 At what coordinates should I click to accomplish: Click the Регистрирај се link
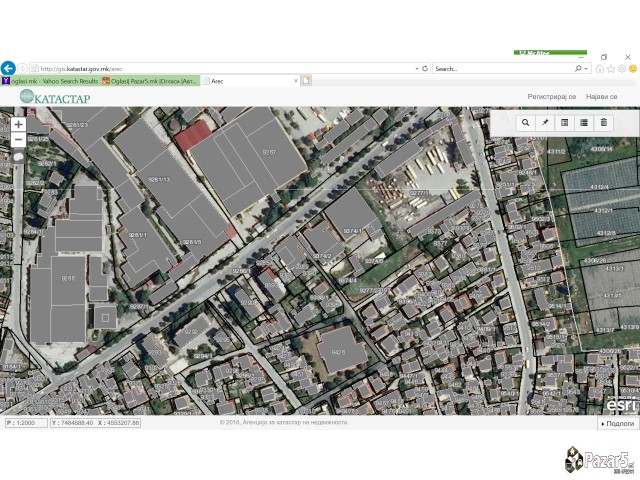pyautogui.click(x=553, y=96)
